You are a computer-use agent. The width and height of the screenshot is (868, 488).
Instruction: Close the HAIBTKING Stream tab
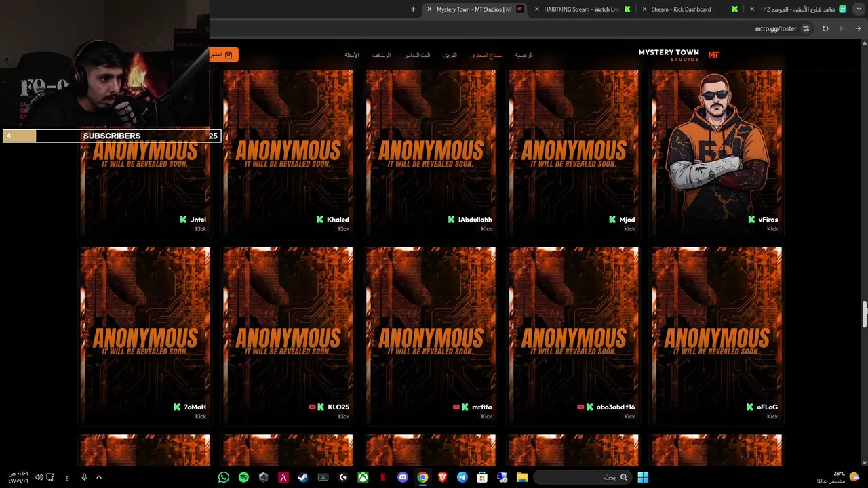click(x=537, y=9)
